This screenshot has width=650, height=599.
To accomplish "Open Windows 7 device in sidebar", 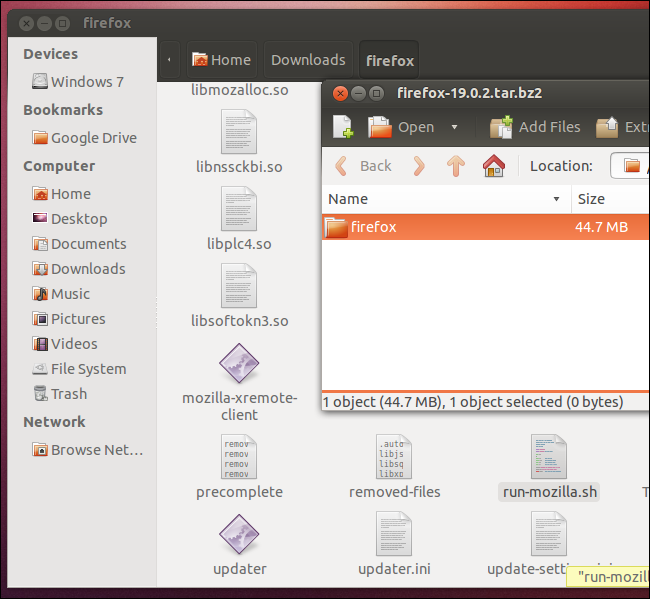I will pyautogui.click(x=78, y=82).
